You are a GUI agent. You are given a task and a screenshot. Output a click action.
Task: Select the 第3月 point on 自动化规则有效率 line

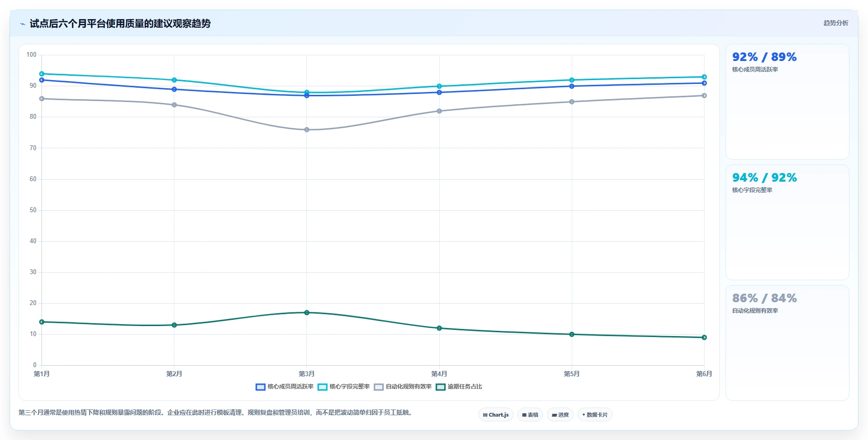pos(307,130)
